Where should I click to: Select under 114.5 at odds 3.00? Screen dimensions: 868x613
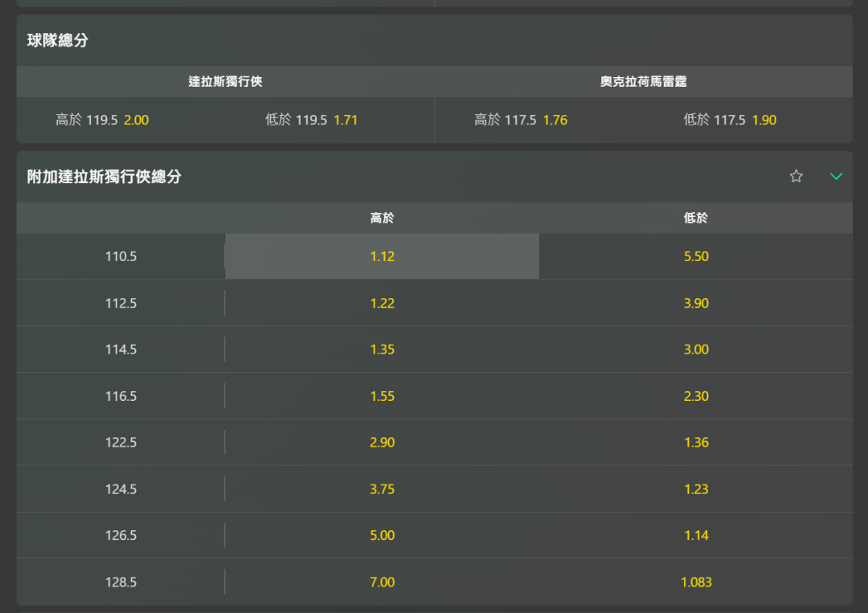(695, 349)
